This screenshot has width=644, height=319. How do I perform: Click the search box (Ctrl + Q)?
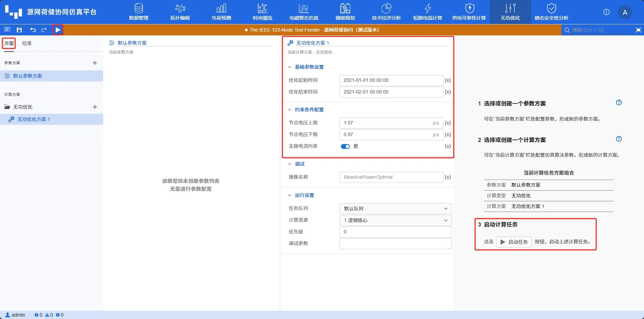(x=597, y=30)
